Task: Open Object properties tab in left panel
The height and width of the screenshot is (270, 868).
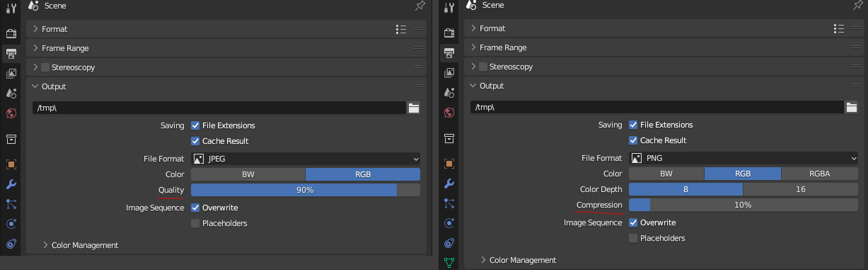Action: pyautogui.click(x=11, y=164)
